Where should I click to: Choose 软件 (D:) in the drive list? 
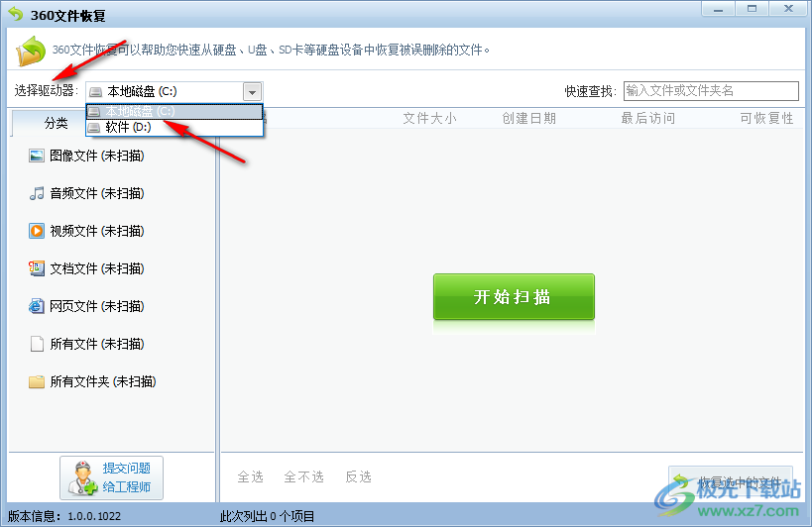pos(175,127)
